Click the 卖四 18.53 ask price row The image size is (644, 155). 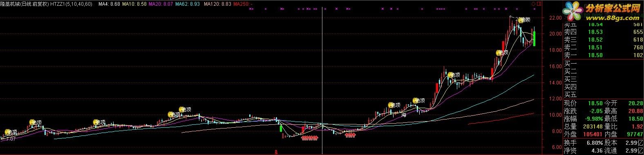tap(603, 32)
